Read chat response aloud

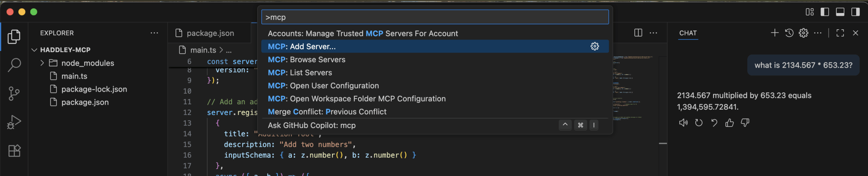[x=683, y=123]
